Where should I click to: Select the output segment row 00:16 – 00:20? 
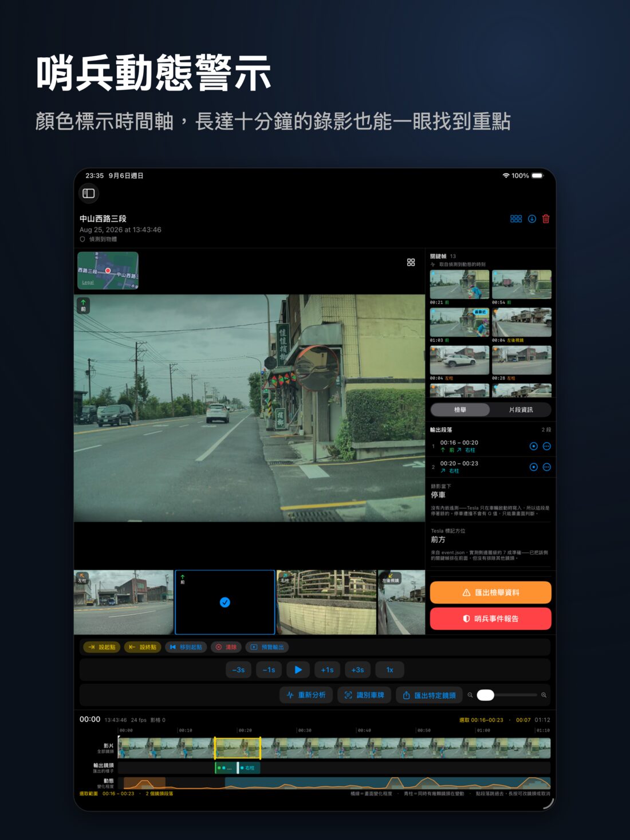click(490, 446)
